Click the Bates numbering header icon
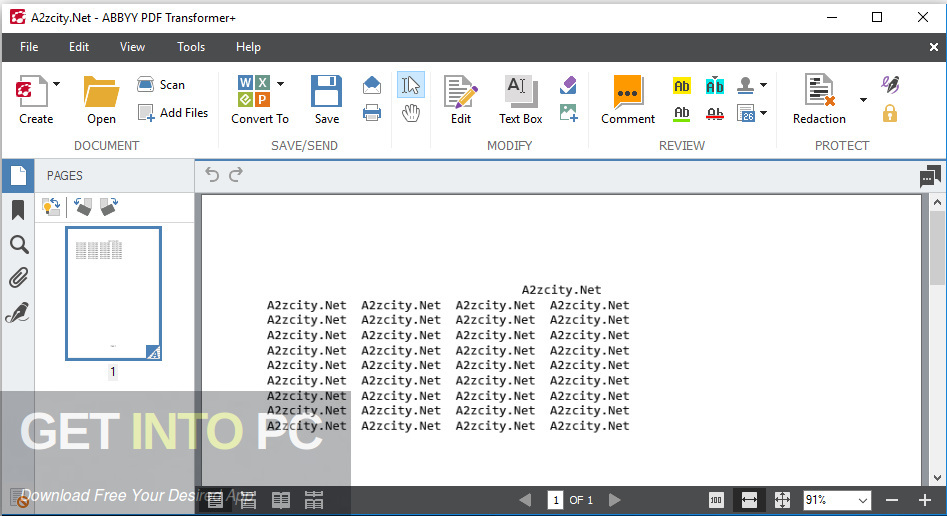947x516 pixels. 745,113
